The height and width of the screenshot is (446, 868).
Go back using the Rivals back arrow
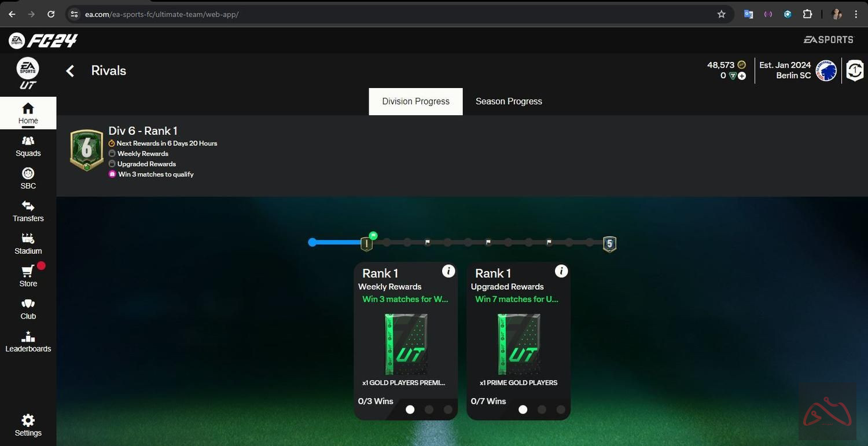(70, 70)
